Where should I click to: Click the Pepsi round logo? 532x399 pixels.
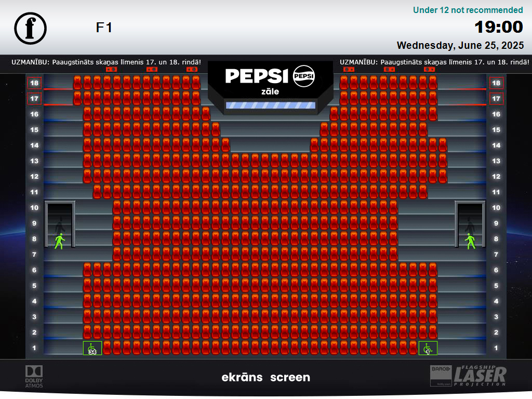[x=303, y=76]
